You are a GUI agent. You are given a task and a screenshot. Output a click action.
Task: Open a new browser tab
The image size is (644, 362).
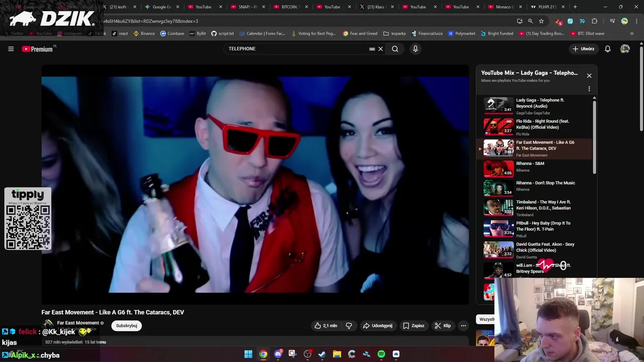click(575, 7)
